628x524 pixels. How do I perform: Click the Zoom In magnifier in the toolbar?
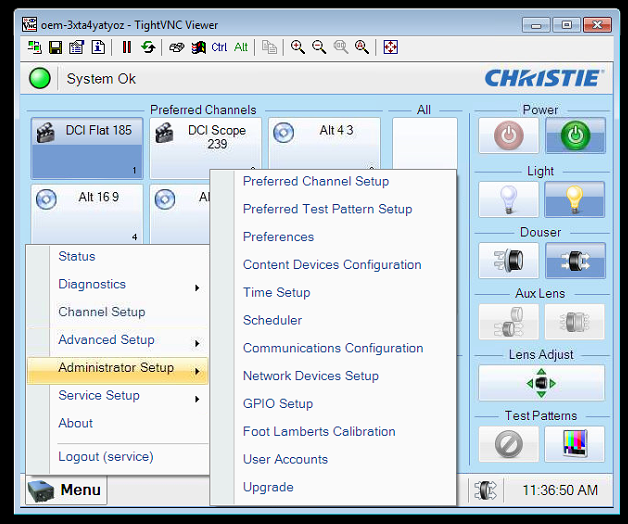pos(298,47)
